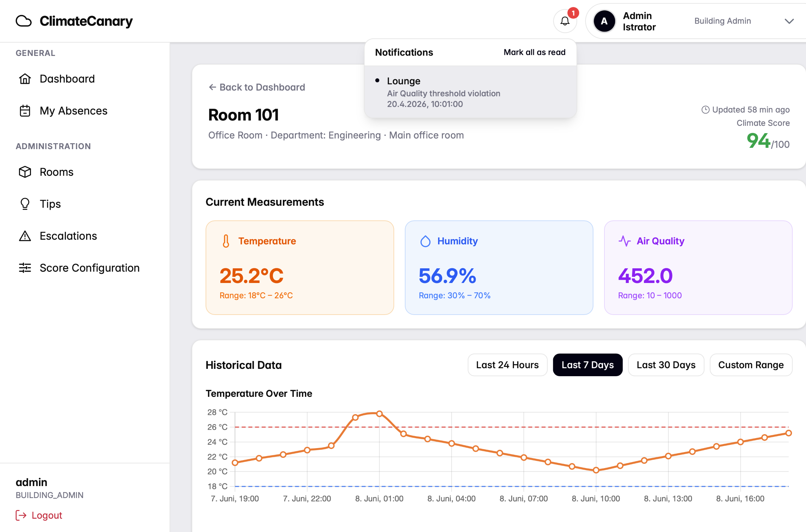Expand the Building Admin user dropdown chevron
The image size is (806, 532).
point(789,21)
